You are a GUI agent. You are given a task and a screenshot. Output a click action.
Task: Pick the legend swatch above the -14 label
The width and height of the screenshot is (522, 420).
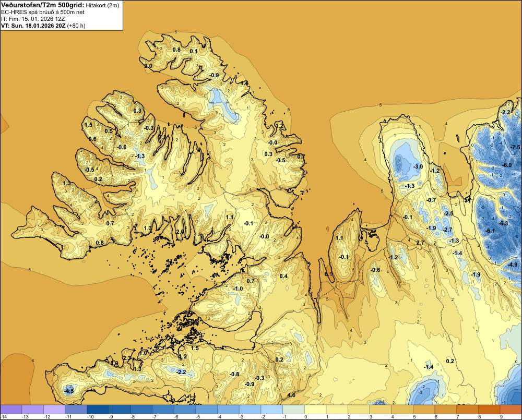[11, 409]
